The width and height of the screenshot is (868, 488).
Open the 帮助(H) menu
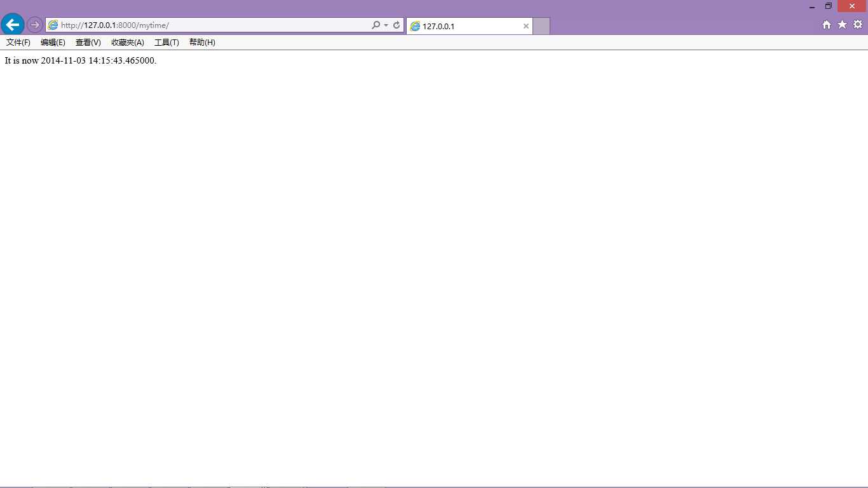(202, 43)
